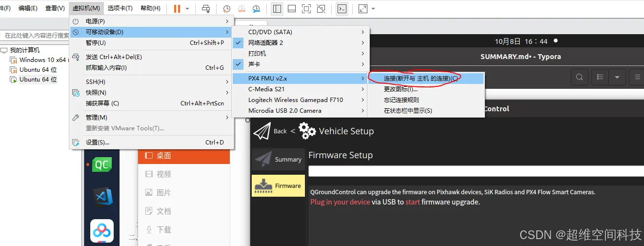
Task: Open the 帮助(H) menu
Action: 150,8
